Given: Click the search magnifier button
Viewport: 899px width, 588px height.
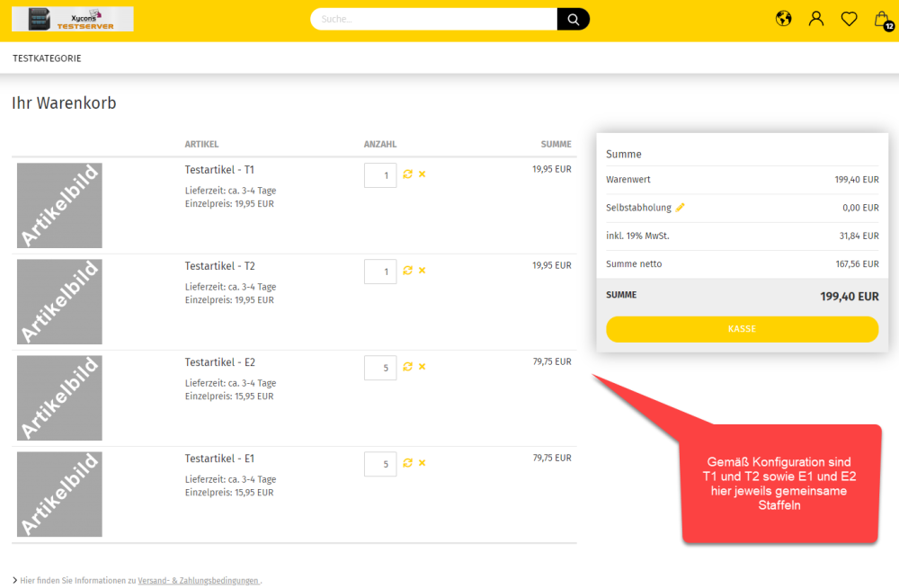Looking at the screenshot, I should tap(573, 19).
